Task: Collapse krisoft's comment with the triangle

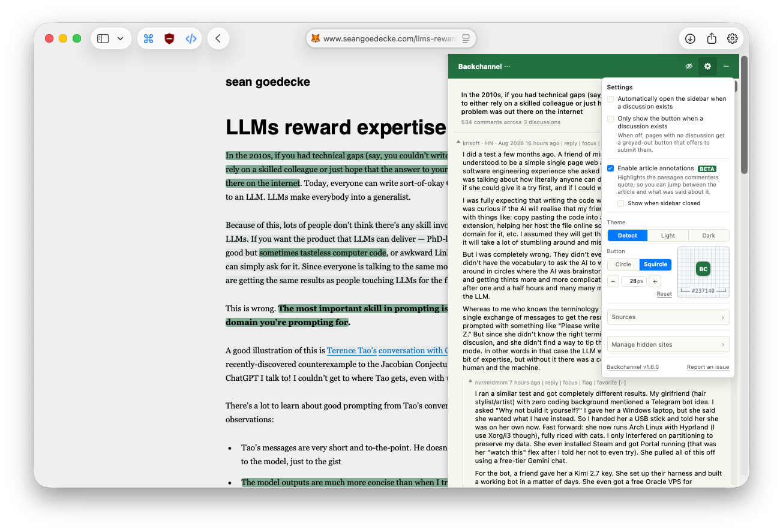Action: (x=458, y=143)
